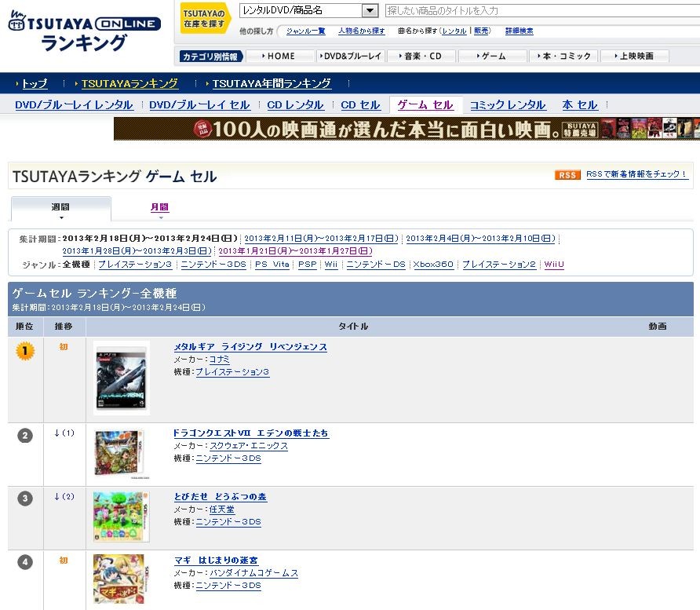
Task: Click the とびだせ どうぶつの森 cover thumbnail
Action: (122, 517)
